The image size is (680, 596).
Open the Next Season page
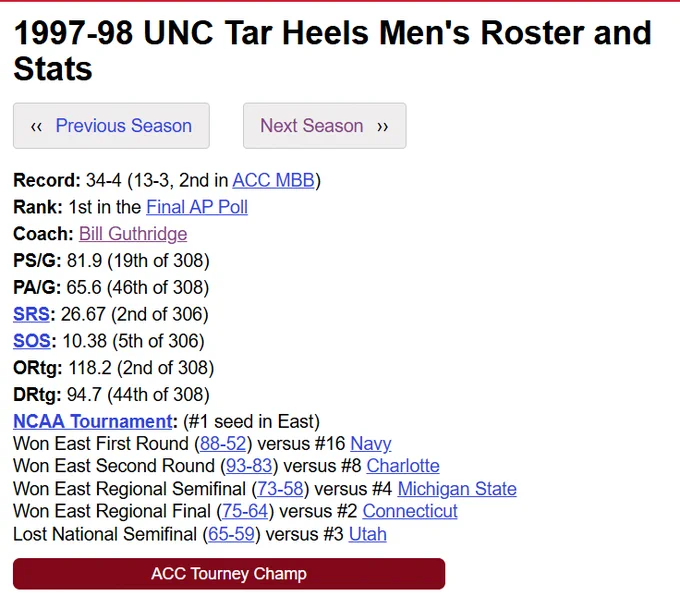click(x=324, y=126)
